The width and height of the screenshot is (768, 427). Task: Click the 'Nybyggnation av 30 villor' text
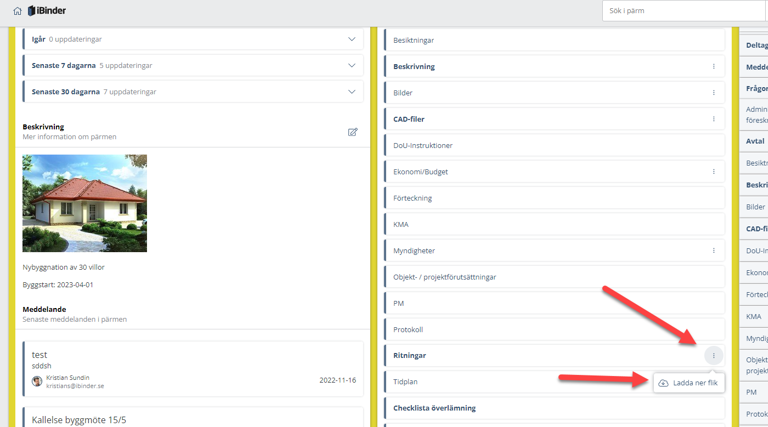64,267
